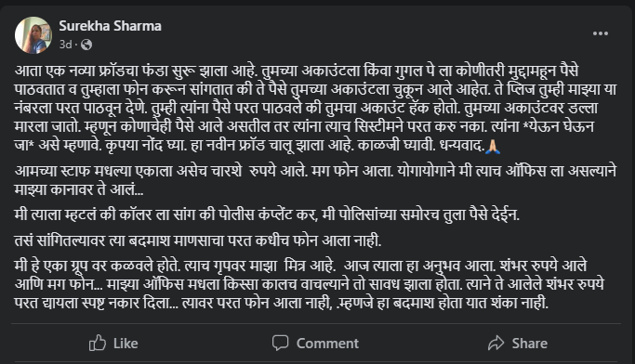Screen dimensions: 635x364
Task: Click the paragraph starting आमच्या स्टाफ मधल्या
Action: pyautogui.click(x=315, y=180)
